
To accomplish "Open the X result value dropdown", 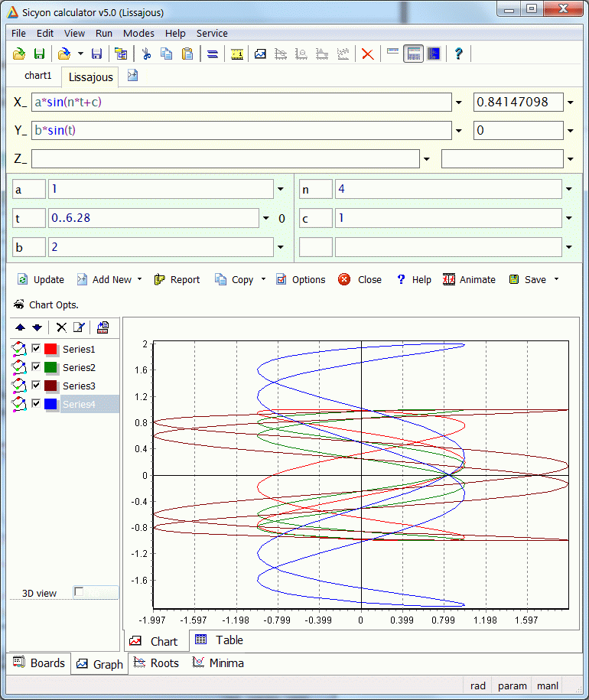I will (x=571, y=103).
